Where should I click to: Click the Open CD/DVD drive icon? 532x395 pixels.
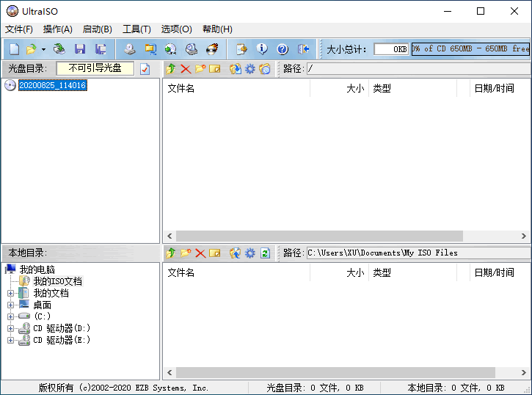[x=59, y=49]
